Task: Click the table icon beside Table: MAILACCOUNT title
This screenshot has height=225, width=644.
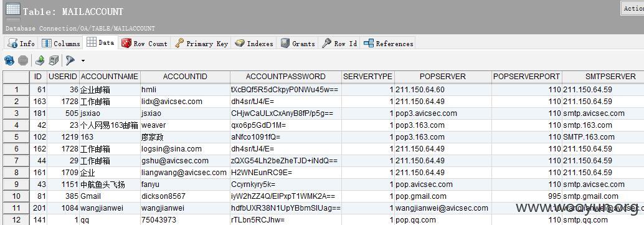Action: pos(13,11)
